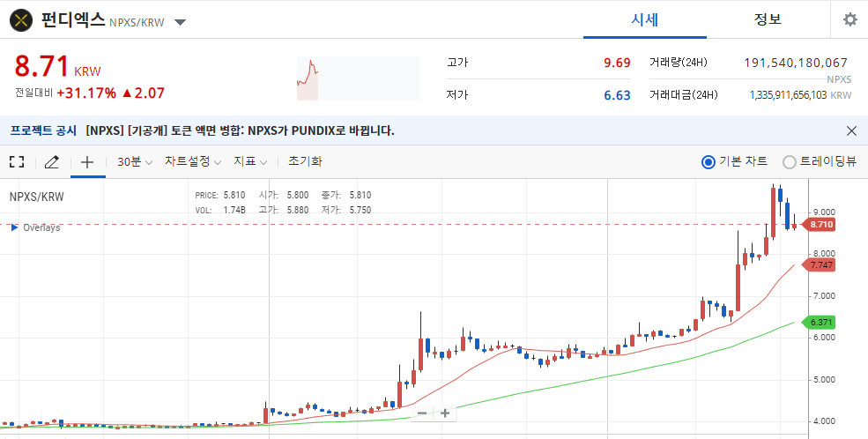Click the VOL 1.74B readout

coord(220,210)
